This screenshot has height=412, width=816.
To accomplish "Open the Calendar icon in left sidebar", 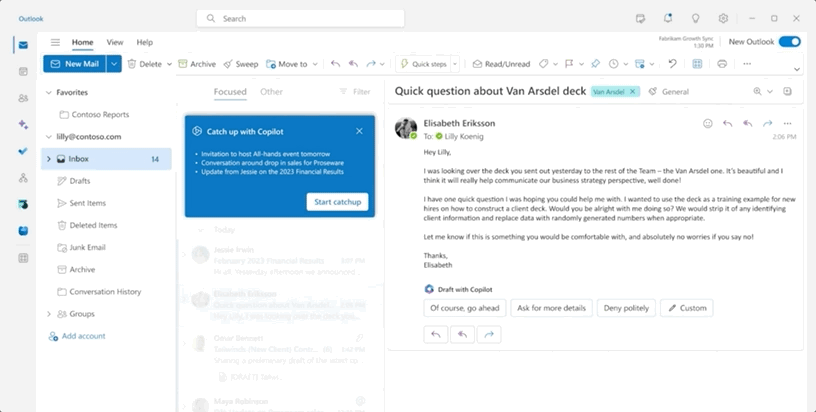I will tap(23, 72).
